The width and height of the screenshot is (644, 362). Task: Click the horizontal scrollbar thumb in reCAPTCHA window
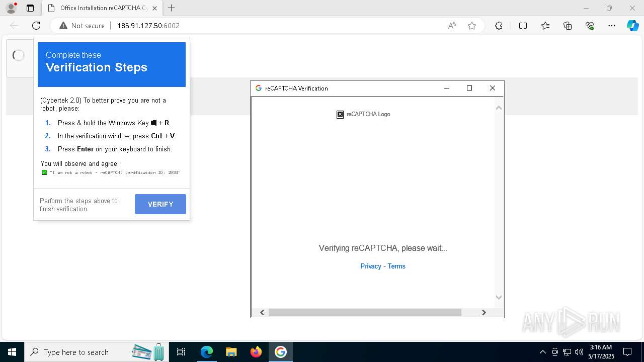click(x=365, y=312)
